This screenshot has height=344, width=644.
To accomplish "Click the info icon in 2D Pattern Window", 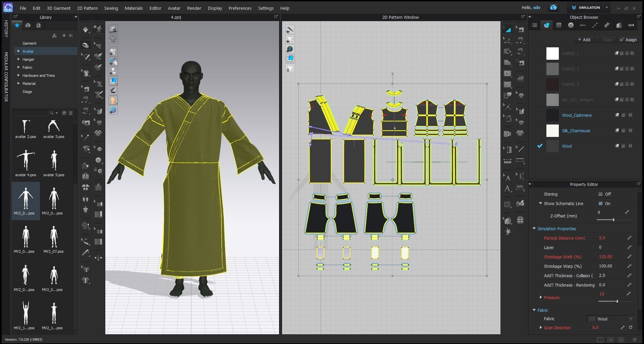I will click(x=290, y=49).
